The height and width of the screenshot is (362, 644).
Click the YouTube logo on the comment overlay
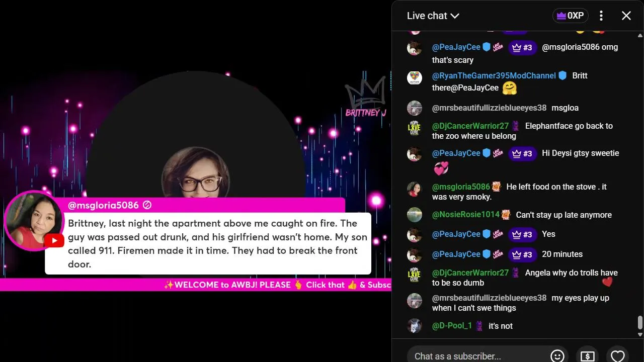[x=53, y=240]
